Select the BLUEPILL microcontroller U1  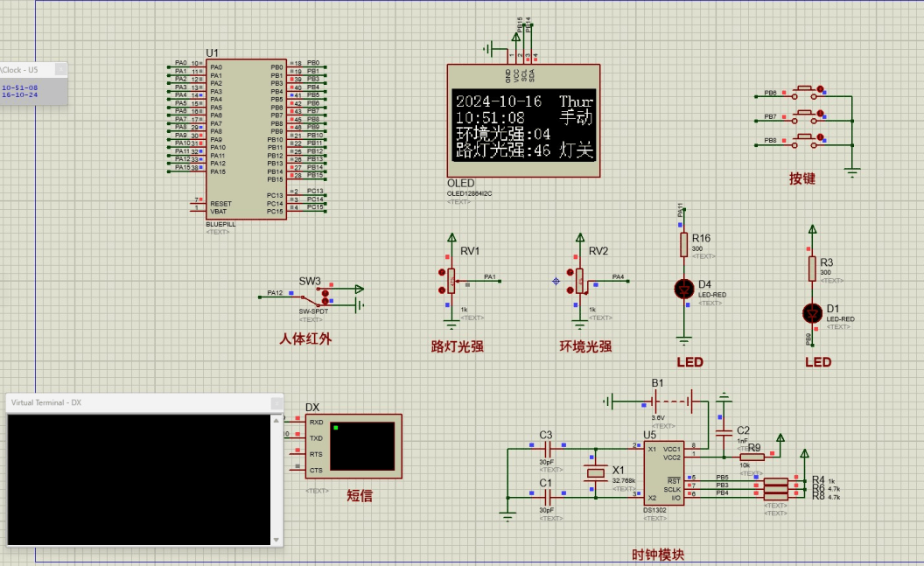coord(245,140)
